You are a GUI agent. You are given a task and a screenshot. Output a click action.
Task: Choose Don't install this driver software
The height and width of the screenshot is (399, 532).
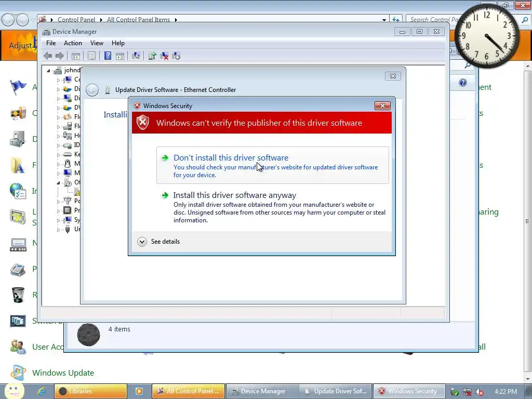point(272,165)
